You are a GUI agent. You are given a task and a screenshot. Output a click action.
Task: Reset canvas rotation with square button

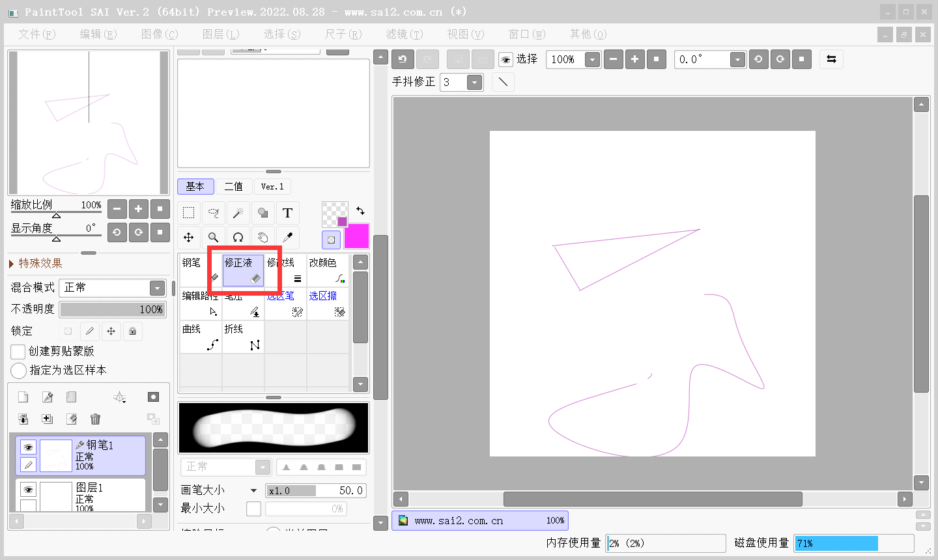click(801, 59)
